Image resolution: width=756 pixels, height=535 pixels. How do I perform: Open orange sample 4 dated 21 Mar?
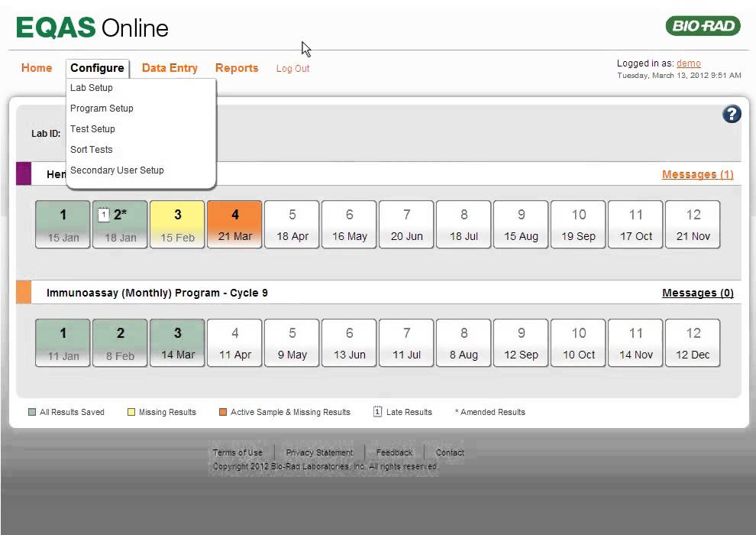[x=234, y=225]
